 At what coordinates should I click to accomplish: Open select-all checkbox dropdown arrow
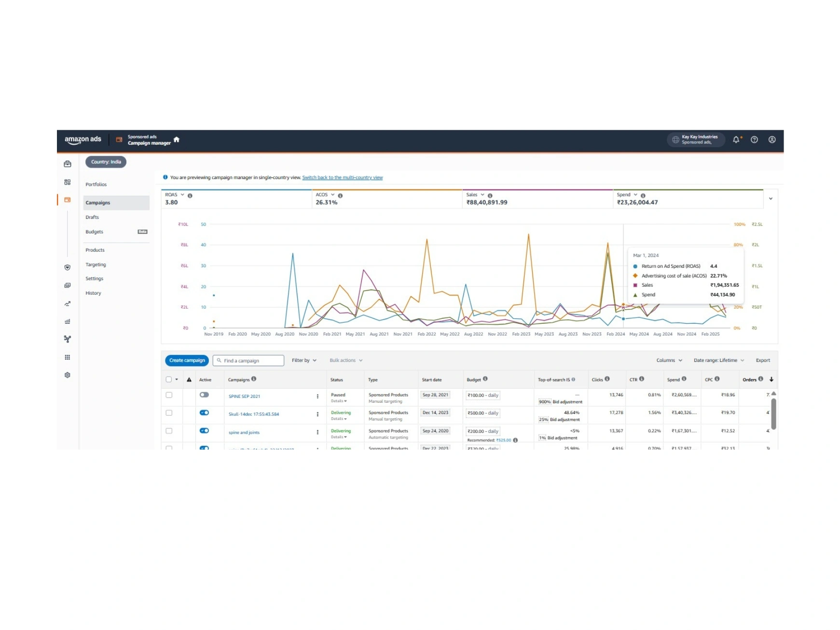click(177, 379)
